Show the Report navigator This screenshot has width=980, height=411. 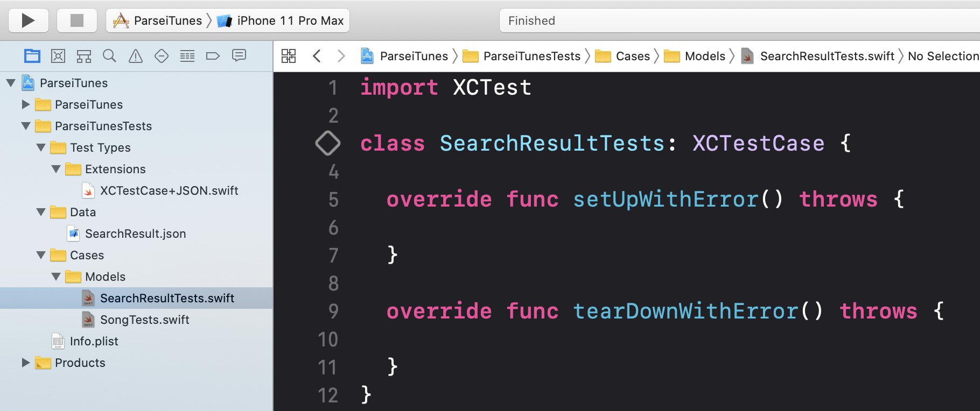(239, 56)
